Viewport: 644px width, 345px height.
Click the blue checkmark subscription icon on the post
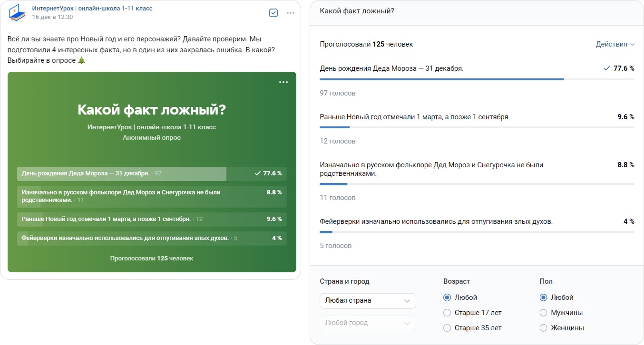273,13
